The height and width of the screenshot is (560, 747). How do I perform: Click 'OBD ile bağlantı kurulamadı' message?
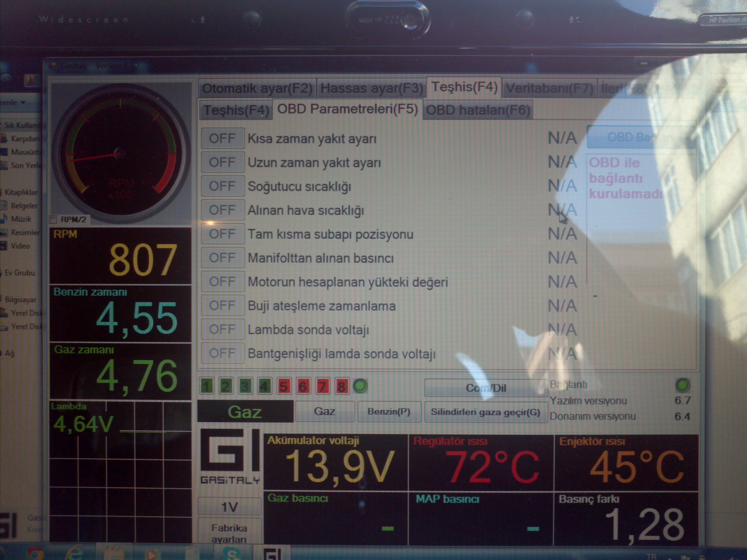click(626, 178)
